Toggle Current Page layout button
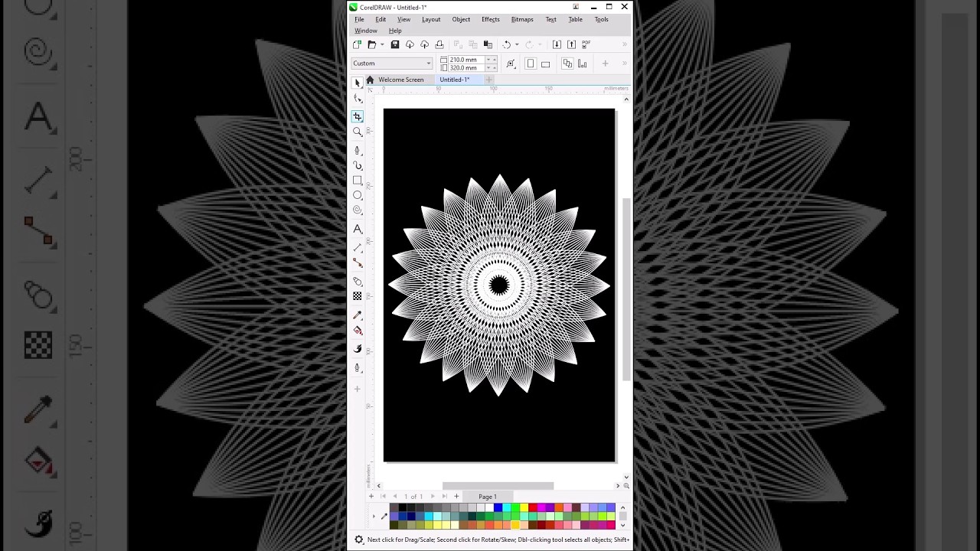This screenshot has width=980, height=551. pyautogui.click(x=583, y=64)
